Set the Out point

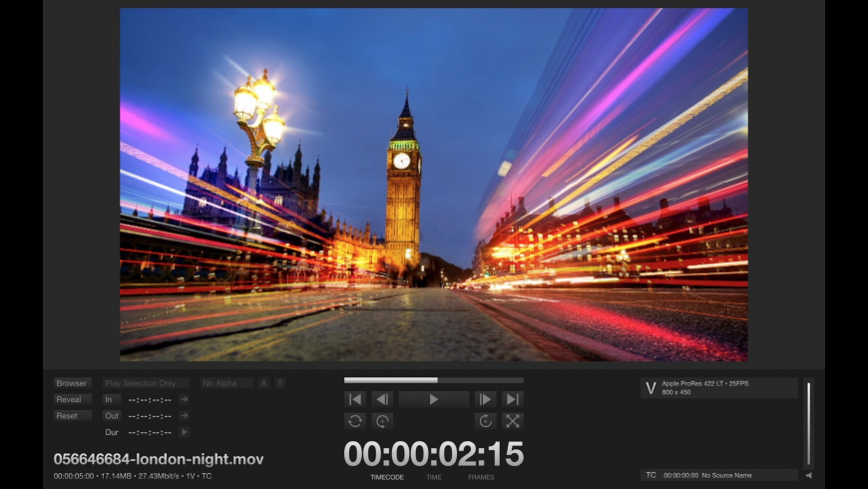pyautogui.click(x=112, y=416)
